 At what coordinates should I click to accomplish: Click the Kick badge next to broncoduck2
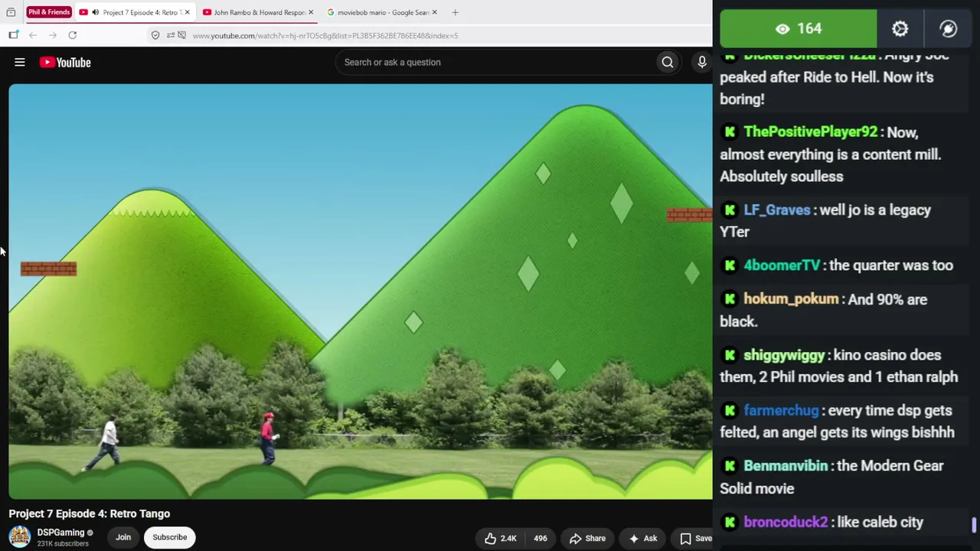click(x=730, y=522)
